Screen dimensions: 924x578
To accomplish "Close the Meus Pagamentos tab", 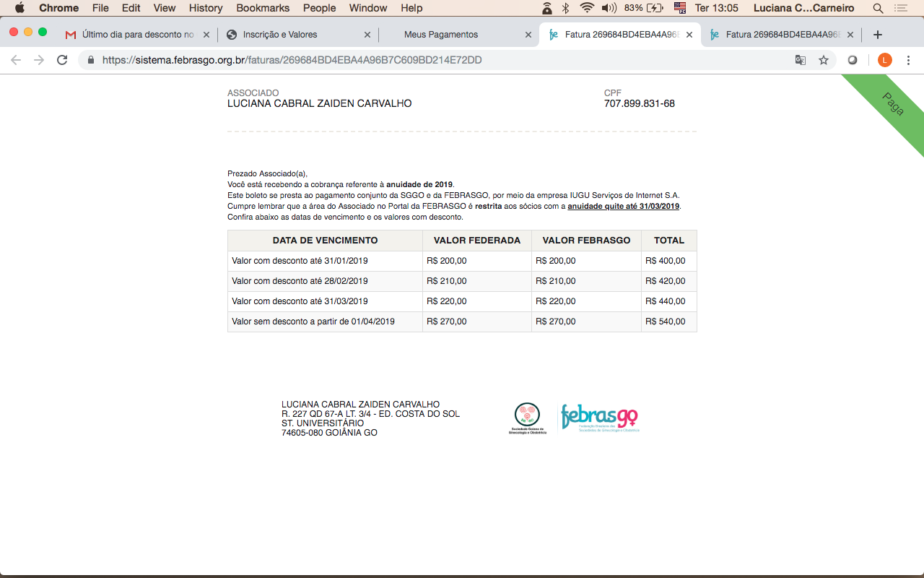I will point(528,35).
